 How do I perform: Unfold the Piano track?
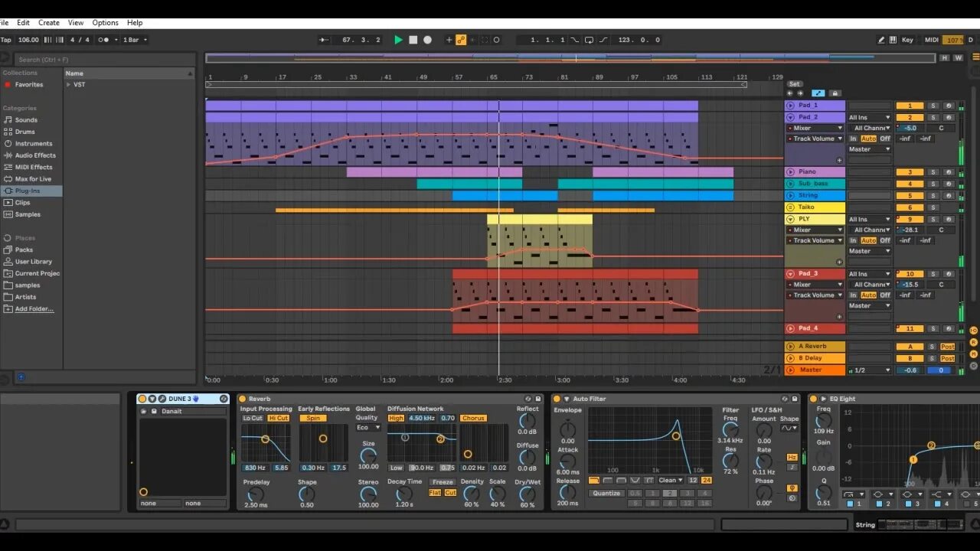pyautogui.click(x=791, y=172)
